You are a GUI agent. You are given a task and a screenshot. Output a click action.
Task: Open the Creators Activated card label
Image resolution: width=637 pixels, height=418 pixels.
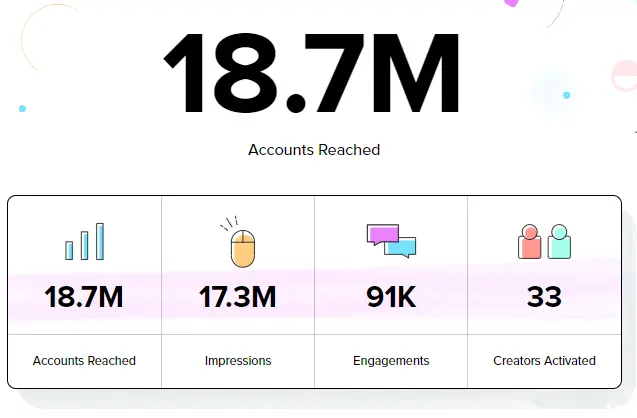(x=544, y=360)
